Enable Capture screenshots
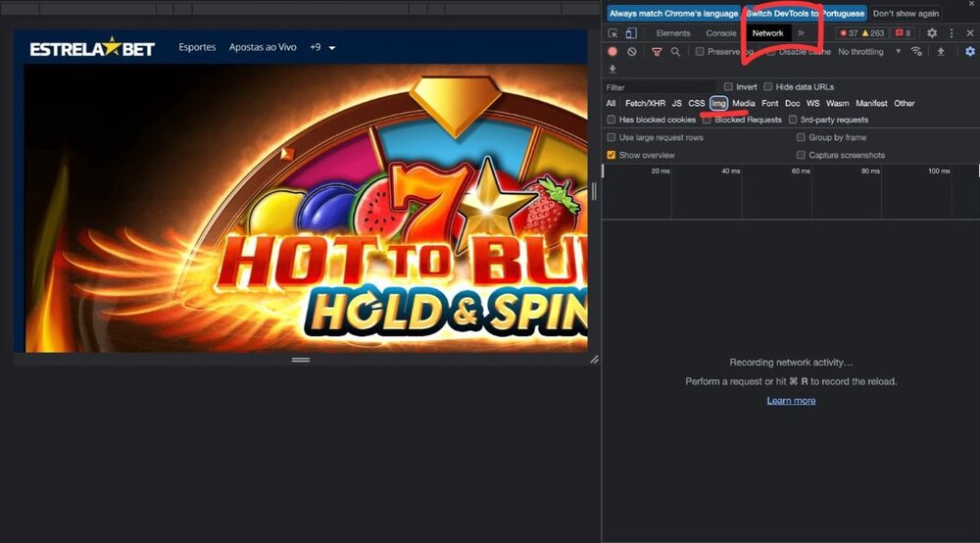Viewport: 980px width, 543px height. [x=801, y=155]
